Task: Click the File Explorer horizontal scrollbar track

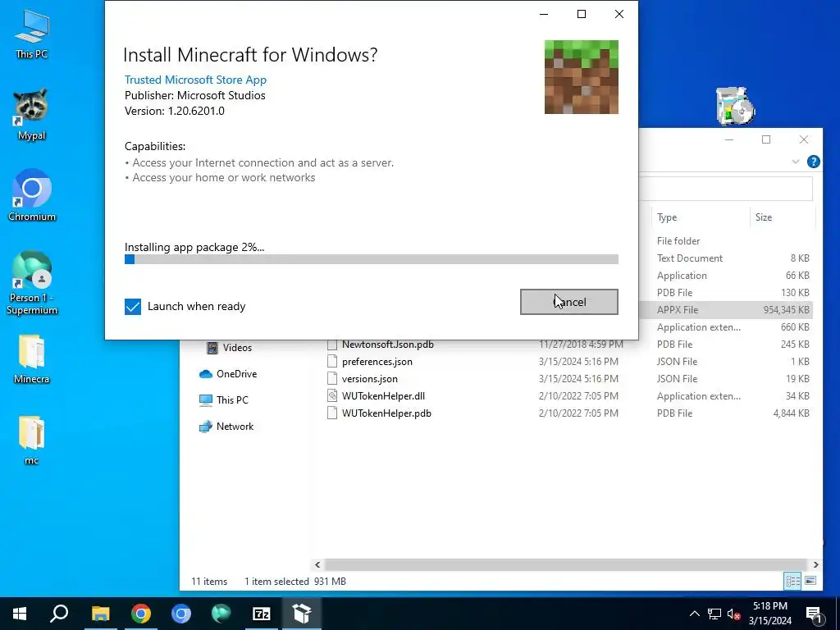Action: pos(566,564)
